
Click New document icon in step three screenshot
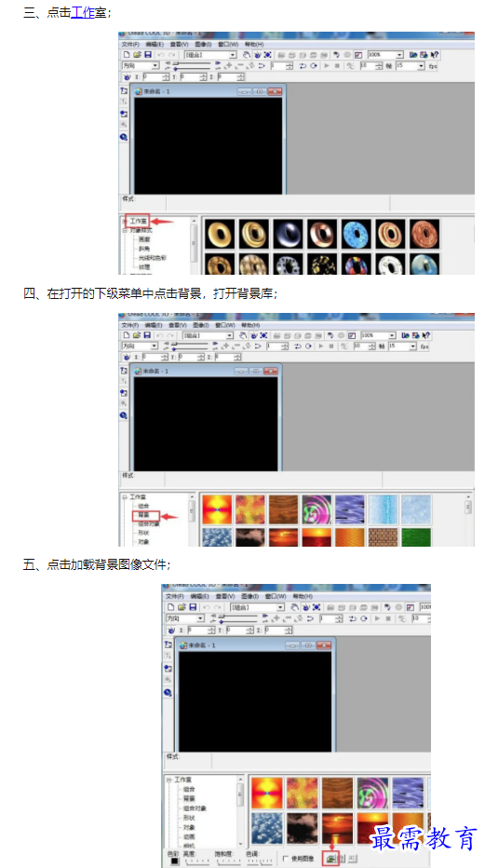pyautogui.click(x=126, y=55)
